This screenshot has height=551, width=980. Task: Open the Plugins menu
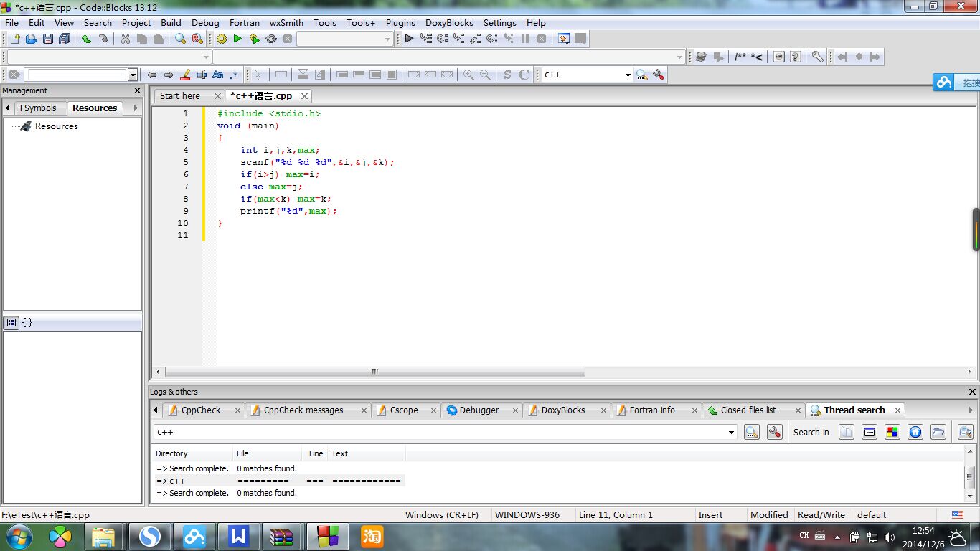(x=400, y=22)
